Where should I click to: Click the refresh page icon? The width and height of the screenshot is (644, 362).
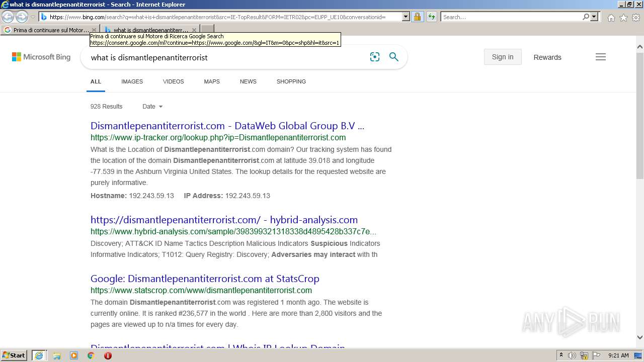point(431,17)
